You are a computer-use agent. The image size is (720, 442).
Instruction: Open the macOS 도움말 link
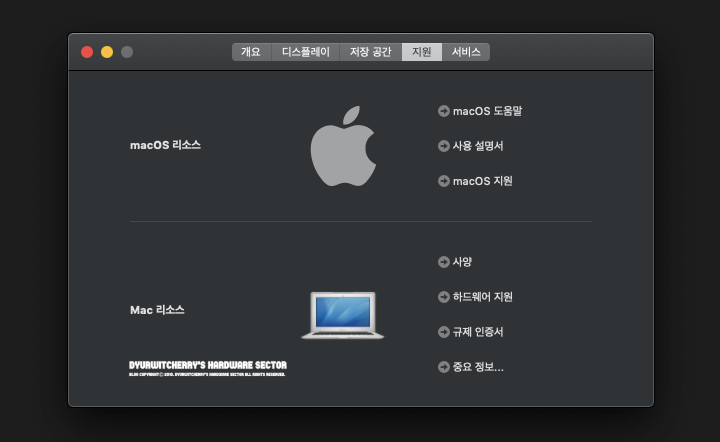pos(480,111)
